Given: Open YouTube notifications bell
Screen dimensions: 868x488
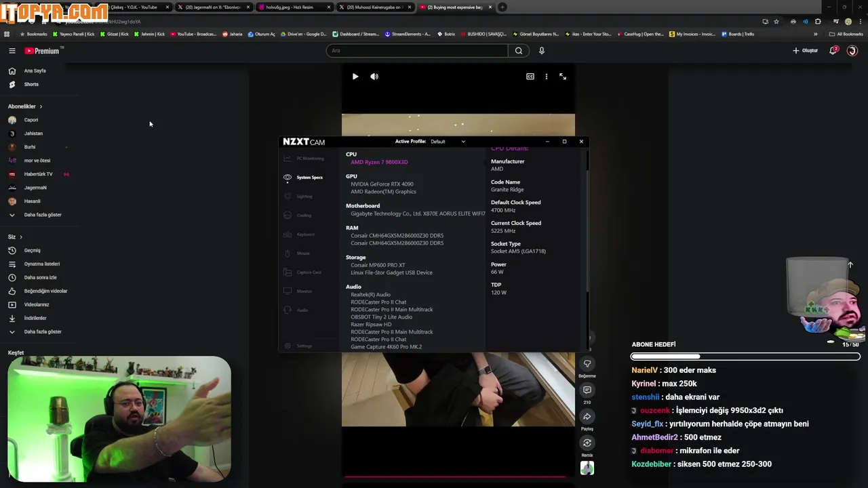Looking at the screenshot, I should click(x=833, y=51).
